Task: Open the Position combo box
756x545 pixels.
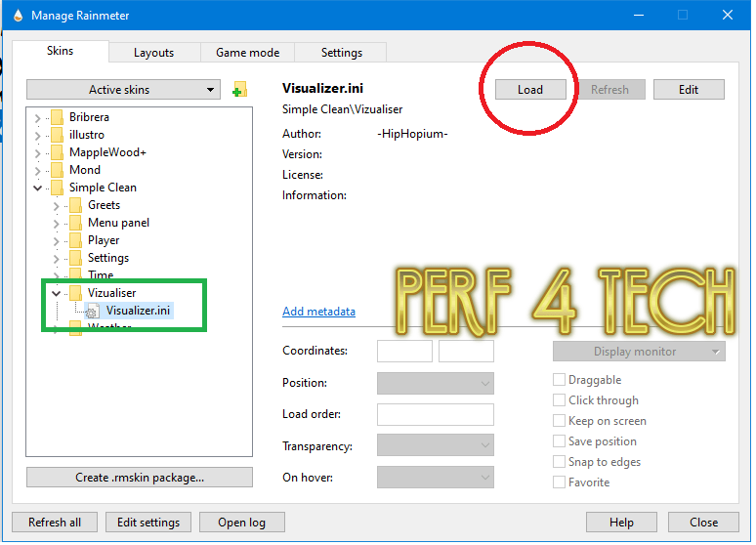Action: point(436,384)
